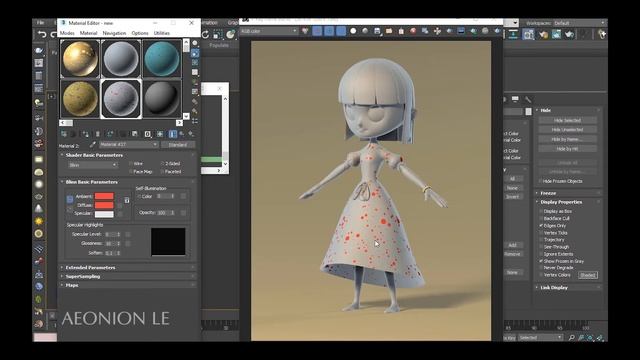Expand SuperSampling rollout
Viewport: 640px width, 360px height.
pyautogui.click(x=83, y=277)
